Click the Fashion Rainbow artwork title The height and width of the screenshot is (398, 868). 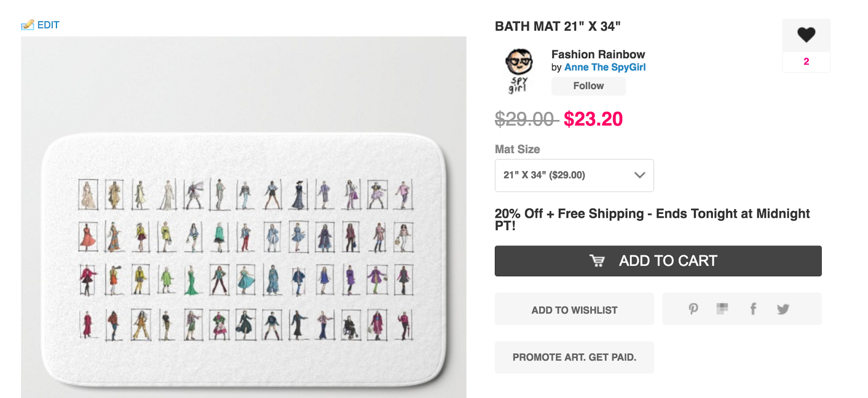598,54
